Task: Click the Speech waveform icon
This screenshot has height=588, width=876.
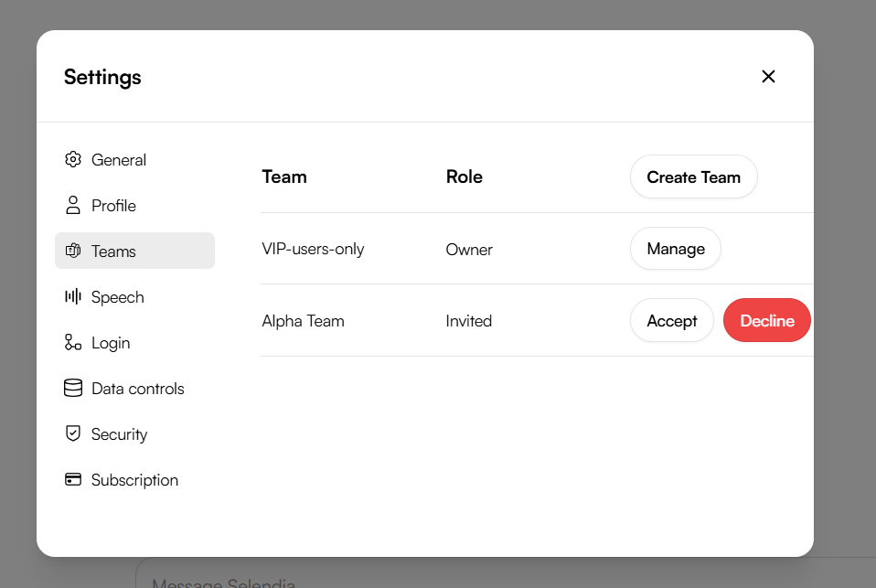Action: pos(73,296)
